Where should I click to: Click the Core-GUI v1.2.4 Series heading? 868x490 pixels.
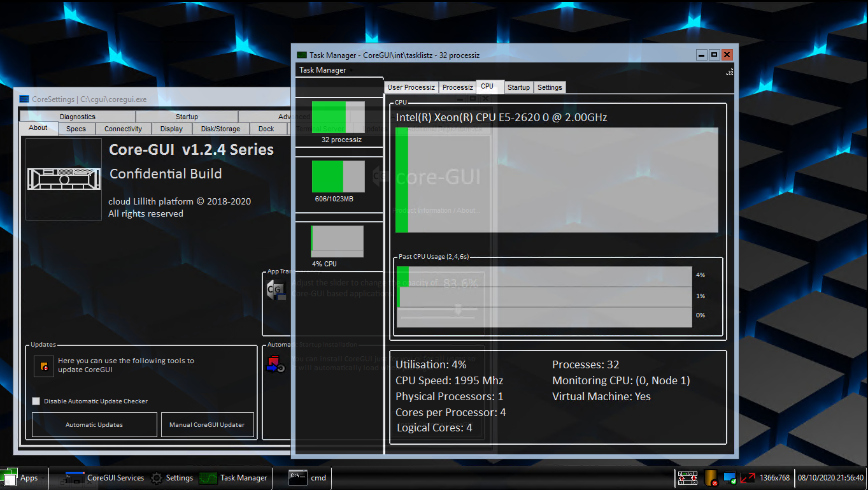(x=192, y=150)
